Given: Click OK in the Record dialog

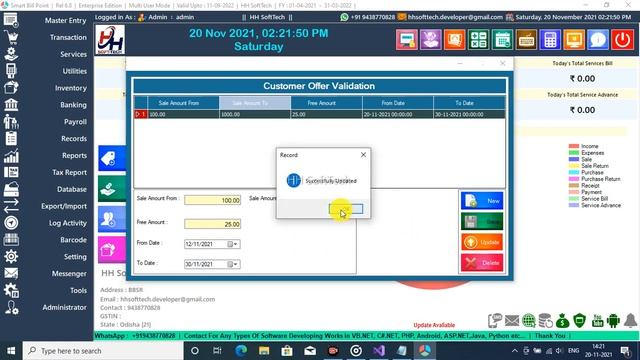Looking at the screenshot, I should click(x=346, y=209).
